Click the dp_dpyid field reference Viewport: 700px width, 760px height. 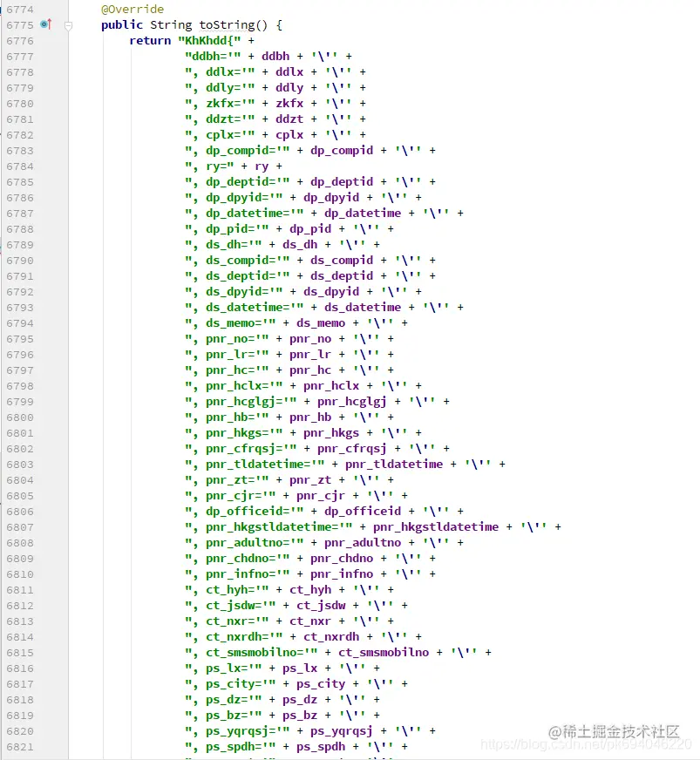pos(331,197)
